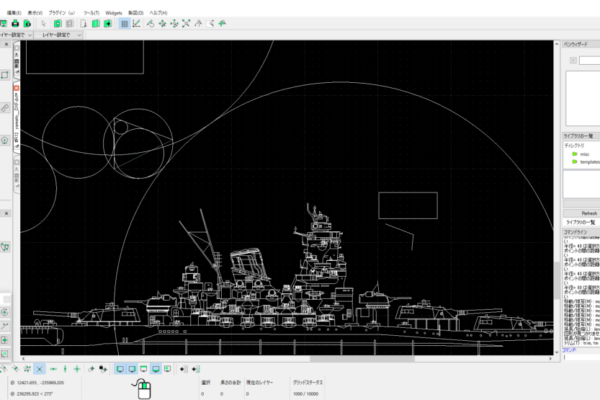This screenshot has width=600, height=400.
Task: Open the ヘルプ(H) menu
Action: [x=158, y=13]
